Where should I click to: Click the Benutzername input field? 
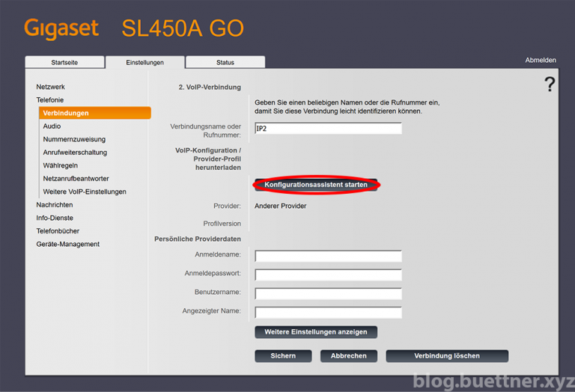coord(328,294)
